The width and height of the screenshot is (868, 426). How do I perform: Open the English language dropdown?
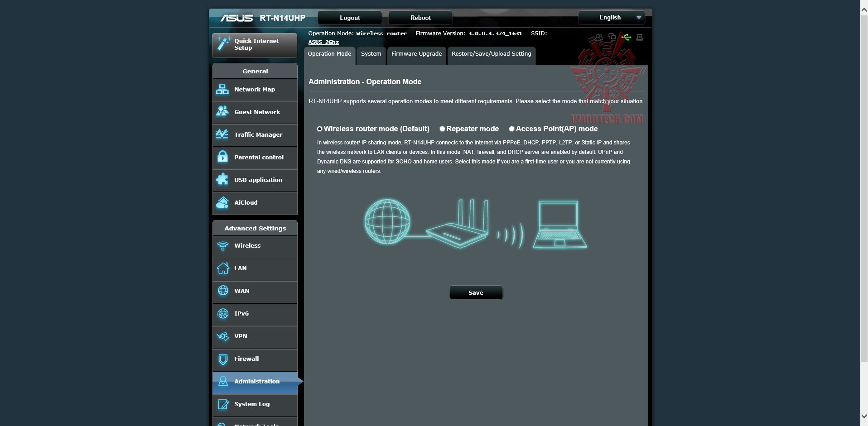(612, 18)
